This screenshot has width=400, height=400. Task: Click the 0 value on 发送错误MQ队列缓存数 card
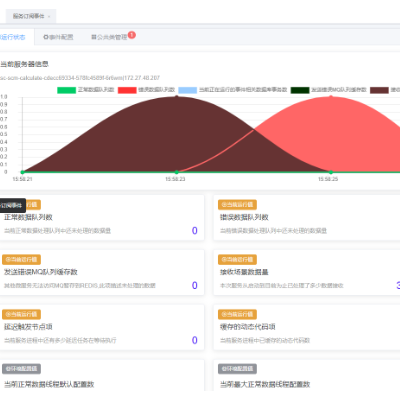tap(195, 285)
